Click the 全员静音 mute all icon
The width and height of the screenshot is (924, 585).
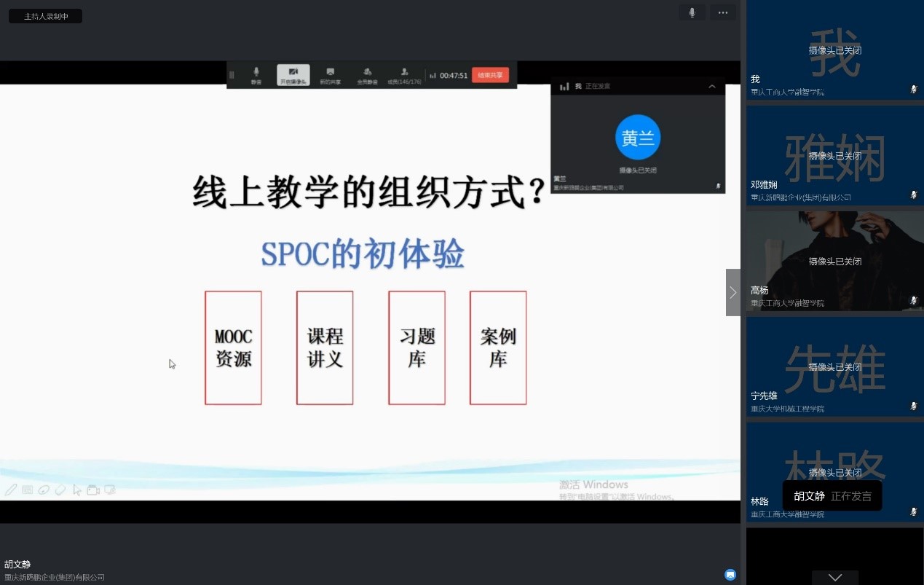367,74
